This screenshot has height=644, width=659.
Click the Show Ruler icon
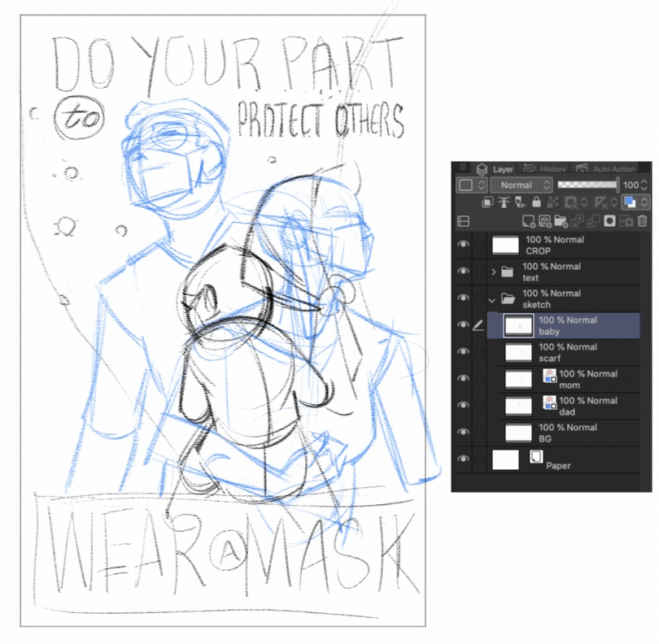coord(601,203)
